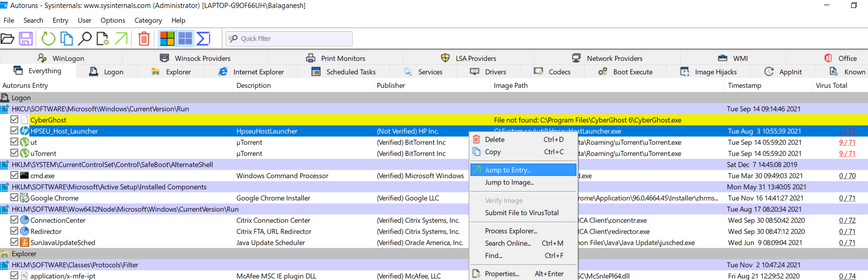Image resolution: width=868 pixels, height=280 pixels.
Task: Sort by the Timestamp column header
Action: pyautogui.click(x=768, y=85)
